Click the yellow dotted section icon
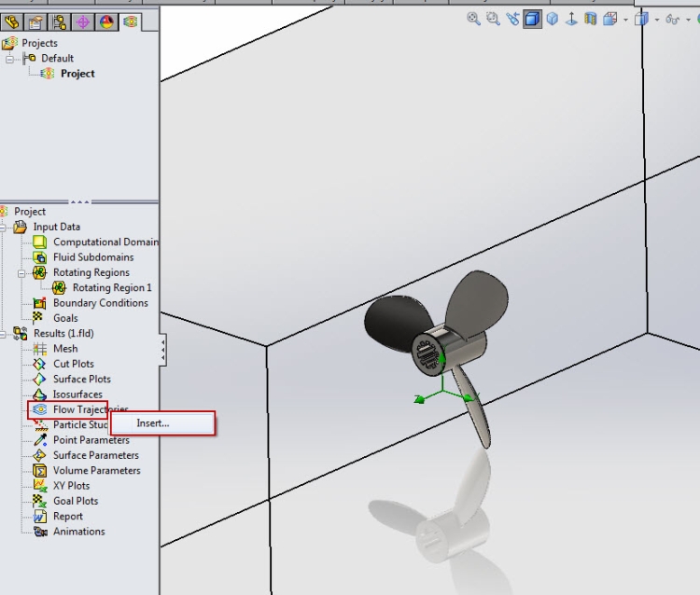This screenshot has height=595, width=700. [591, 19]
